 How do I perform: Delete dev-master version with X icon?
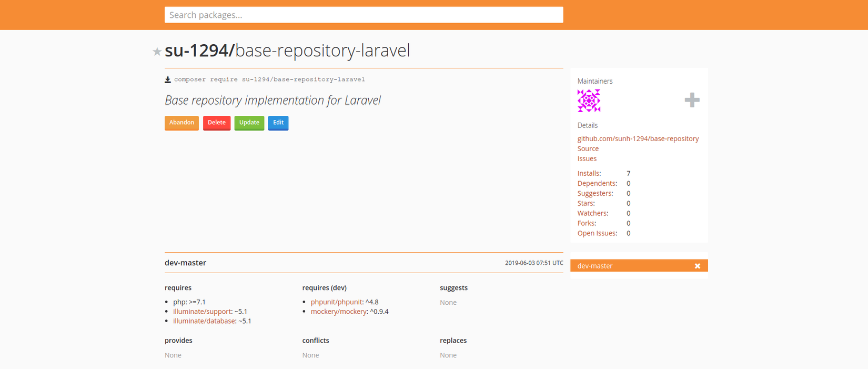pyautogui.click(x=698, y=266)
